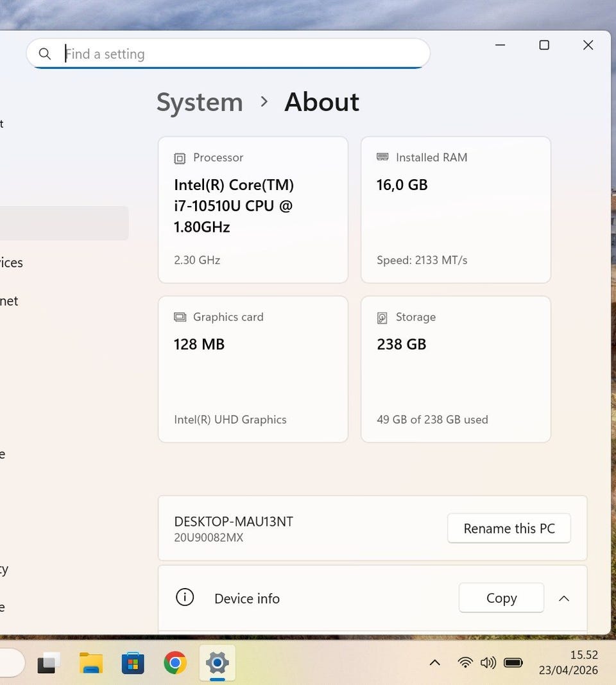Launch File Explorer from the taskbar
Screen dimensions: 616x685
pyautogui.click(x=91, y=663)
